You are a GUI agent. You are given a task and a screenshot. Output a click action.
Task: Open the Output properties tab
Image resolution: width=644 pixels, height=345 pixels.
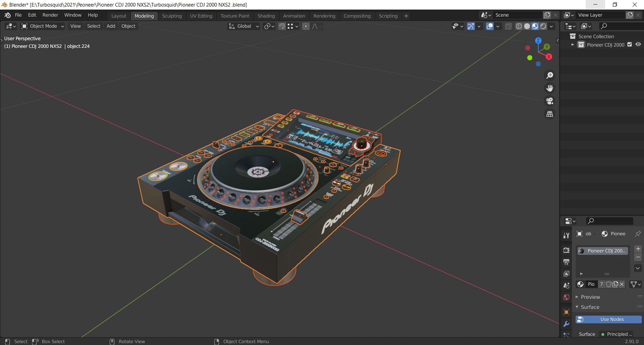(x=566, y=262)
